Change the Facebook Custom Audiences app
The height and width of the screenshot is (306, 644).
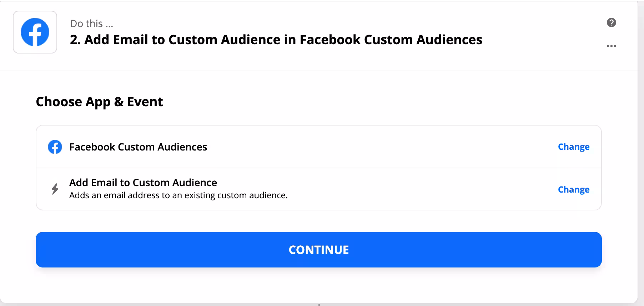click(573, 147)
